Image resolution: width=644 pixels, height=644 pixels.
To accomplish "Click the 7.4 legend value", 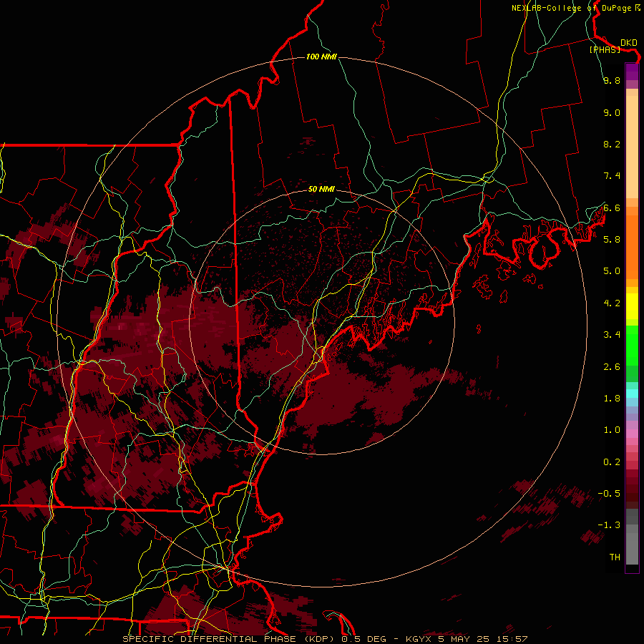I will (612, 176).
